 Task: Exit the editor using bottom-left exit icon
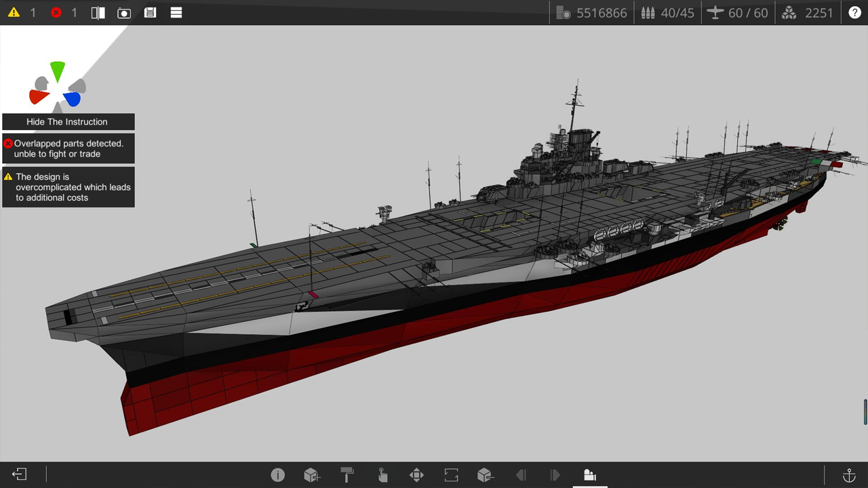pyautogui.click(x=19, y=474)
